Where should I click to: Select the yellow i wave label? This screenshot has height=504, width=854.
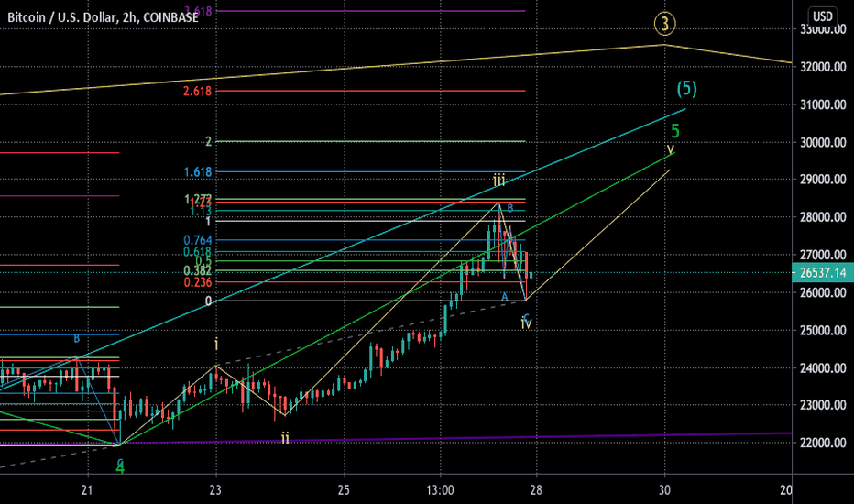(x=216, y=345)
